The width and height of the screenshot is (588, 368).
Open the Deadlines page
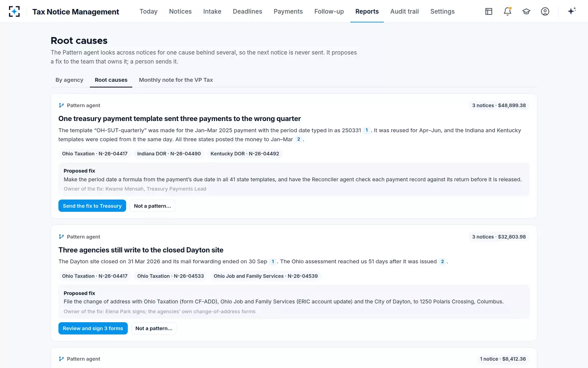click(247, 11)
